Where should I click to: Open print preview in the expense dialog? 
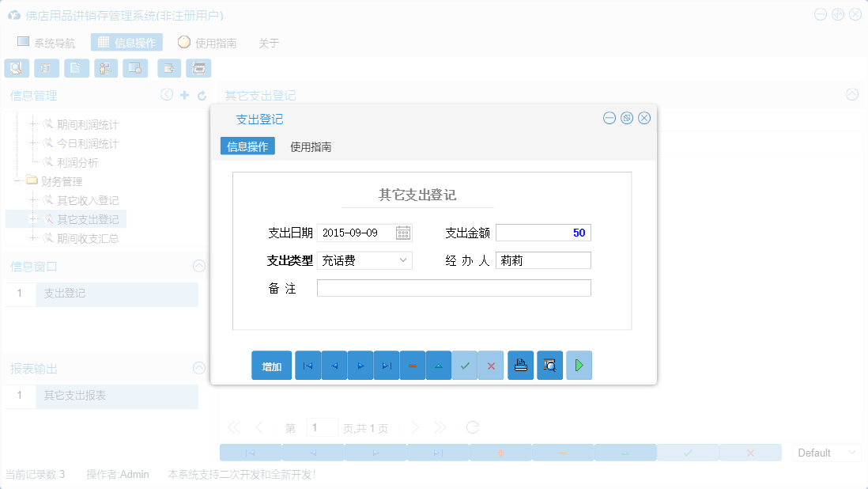pyautogui.click(x=549, y=365)
